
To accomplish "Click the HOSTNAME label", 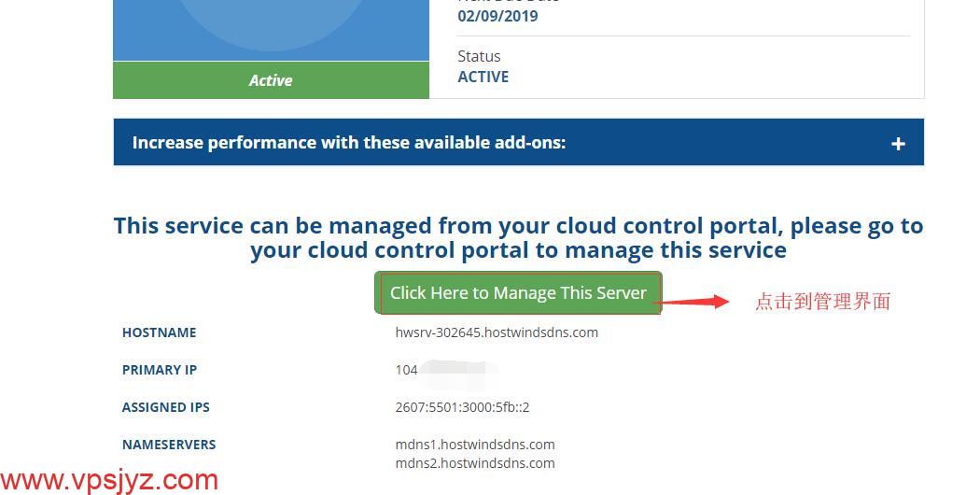I will pos(160,332).
